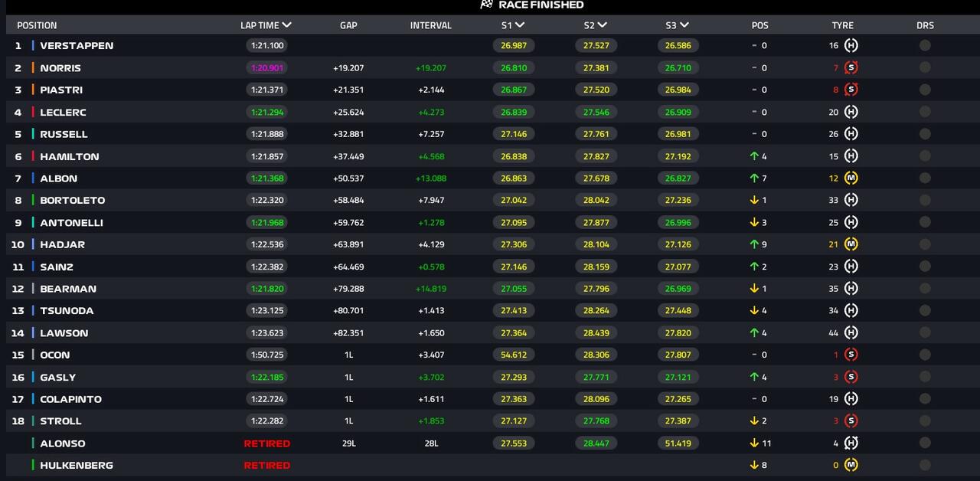This screenshot has width=980, height=481.
Task: Click Sainz's hard tyre icon
Action: point(851,267)
